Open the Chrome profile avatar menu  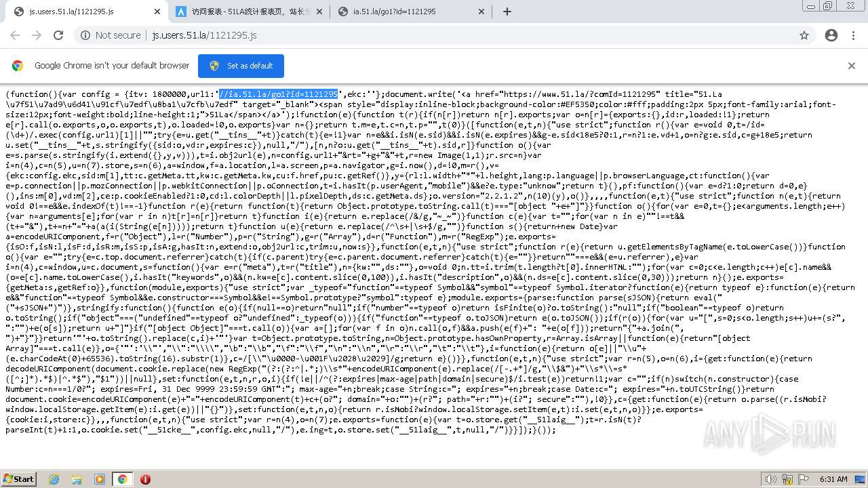click(831, 35)
